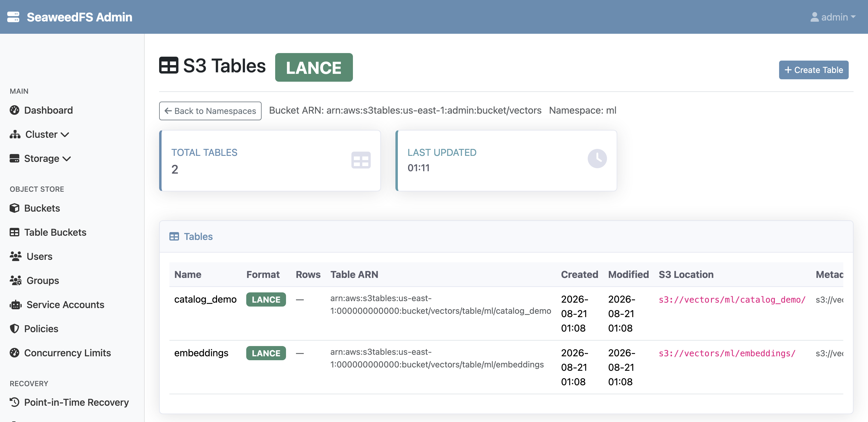This screenshot has height=422, width=868.
Task: Open Concurrency Limits in the sidebar
Action: (68, 353)
